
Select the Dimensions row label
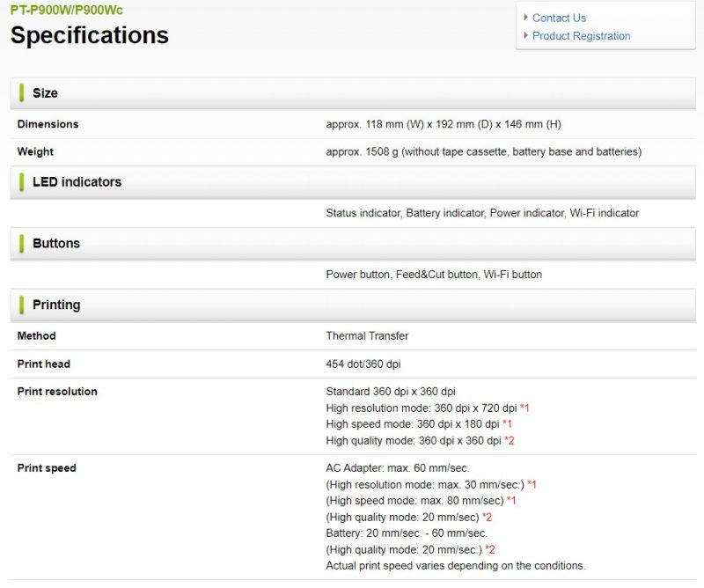(x=48, y=124)
